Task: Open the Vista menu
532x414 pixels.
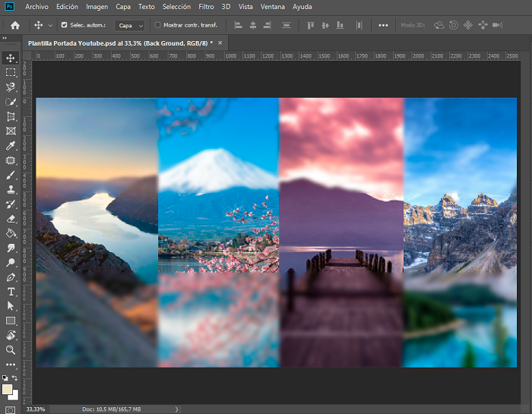Action: pyautogui.click(x=245, y=7)
